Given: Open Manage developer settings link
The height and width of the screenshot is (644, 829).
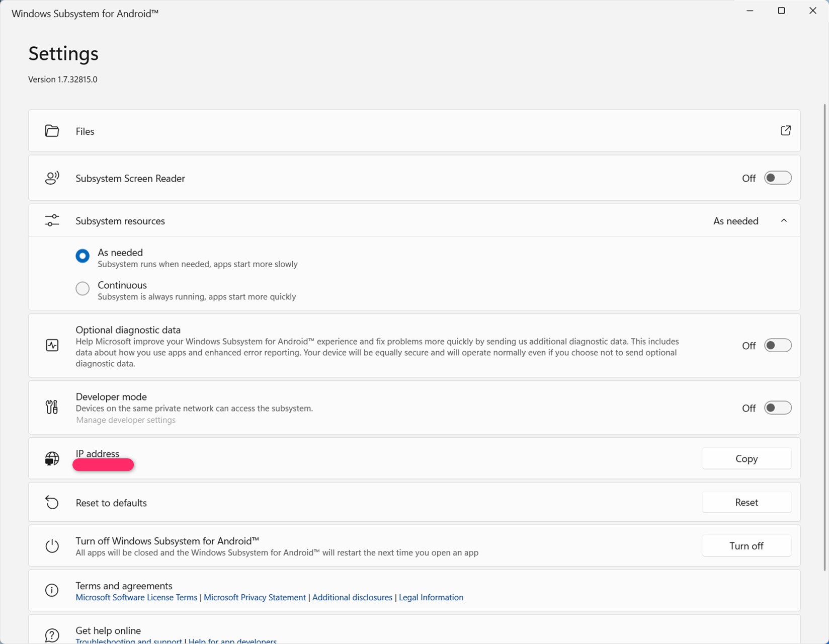Looking at the screenshot, I should (x=126, y=420).
